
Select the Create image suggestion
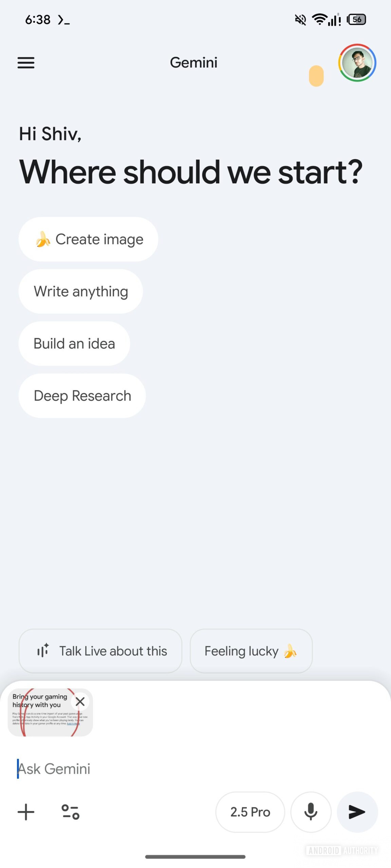click(x=88, y=239)
